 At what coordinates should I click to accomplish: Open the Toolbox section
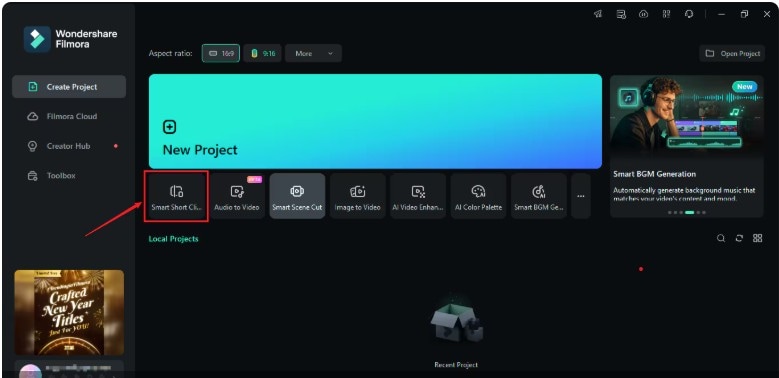tap(69, 175)
